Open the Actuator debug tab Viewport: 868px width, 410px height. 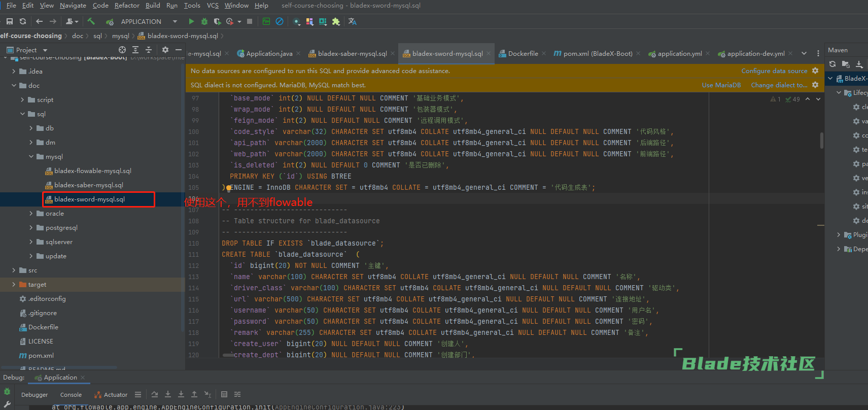click(111, 395)
